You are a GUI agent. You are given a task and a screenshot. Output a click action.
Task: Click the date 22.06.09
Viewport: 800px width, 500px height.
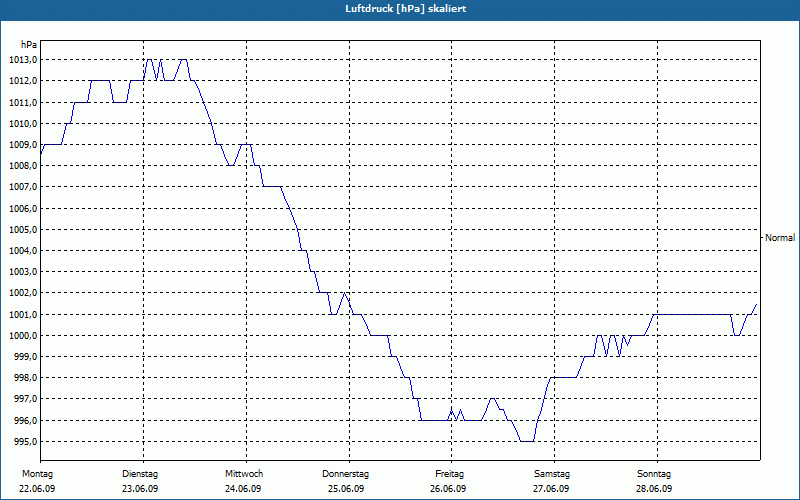tap(37, 489)
